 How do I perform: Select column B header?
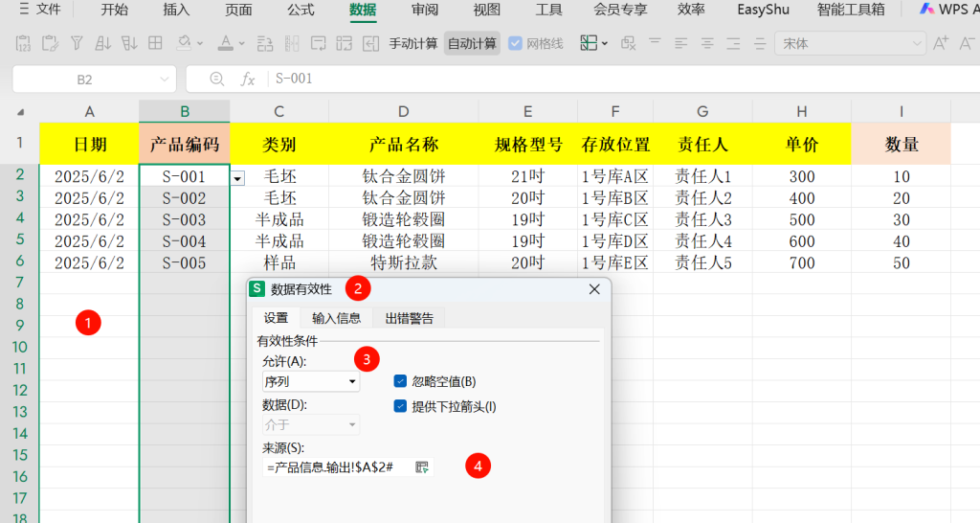pos(185,111)
